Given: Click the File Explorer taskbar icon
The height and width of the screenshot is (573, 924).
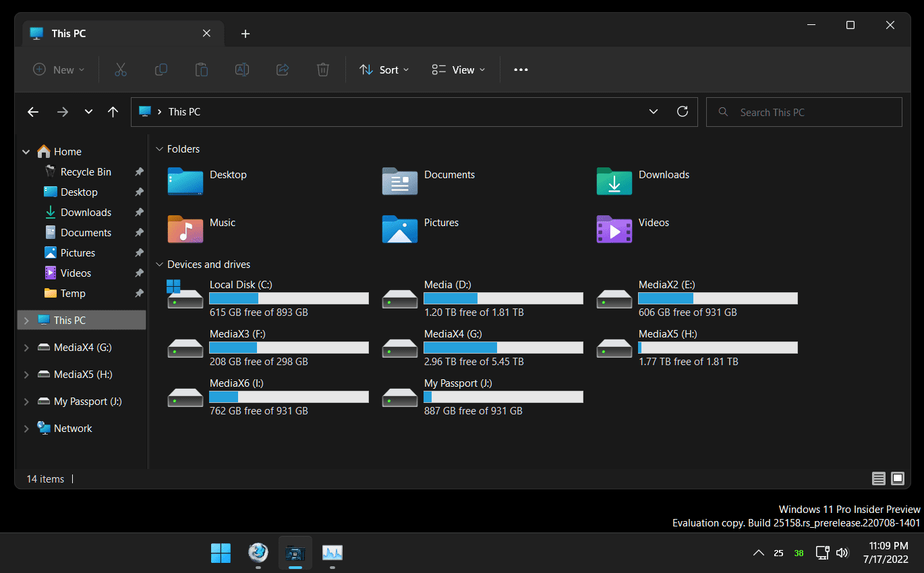Looking at the screenshot, I should pyautogui.click(x=295, y=553).
